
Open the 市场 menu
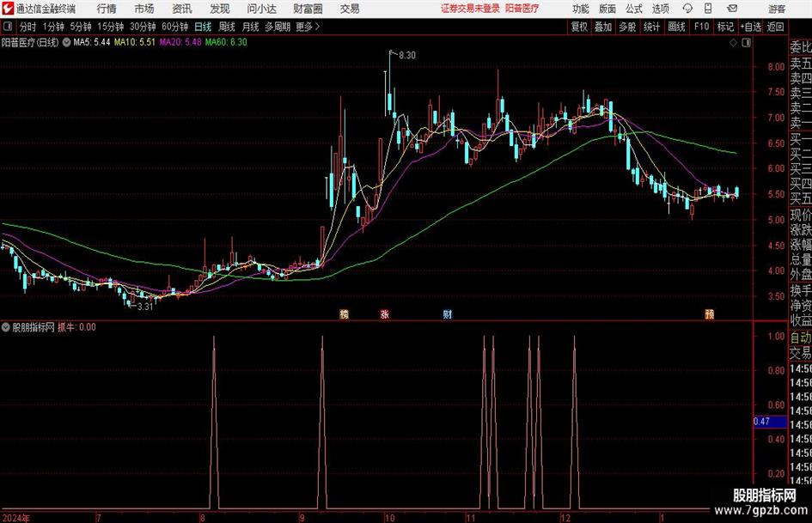click(144, 9)
